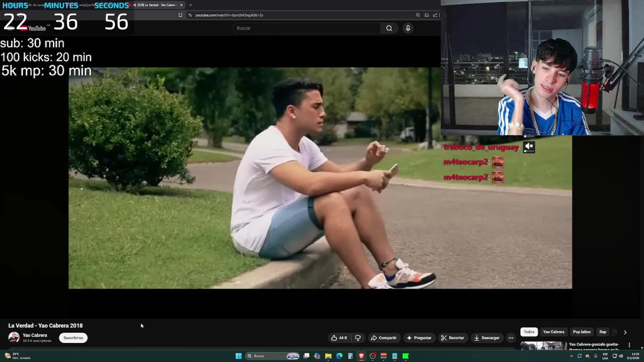Like the video with 44 K likes
This screenshot has height=362, width=644.
pyautogui.click(x=339, y=338)
